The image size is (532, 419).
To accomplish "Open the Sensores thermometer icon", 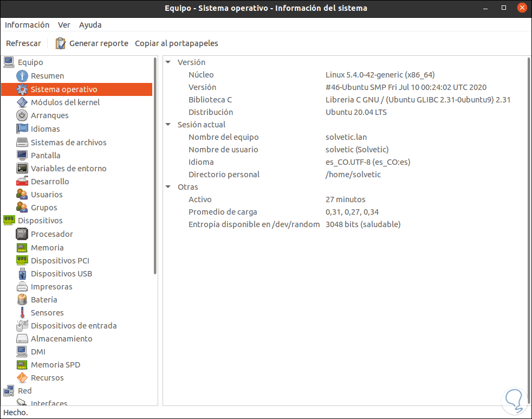I will point(22,313).
